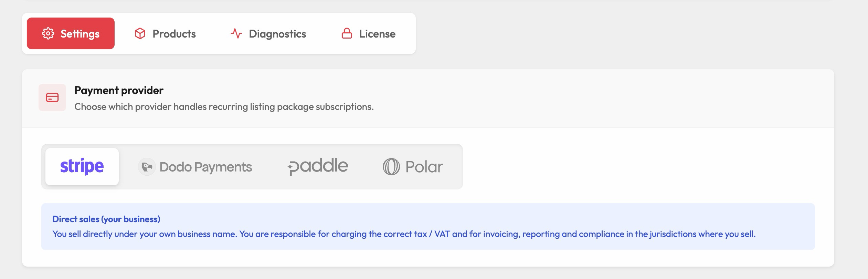The height and width of the screenshot is (279, 868).
Task: Choose the Paddle logo option
Action: click(x=318, y=166)
